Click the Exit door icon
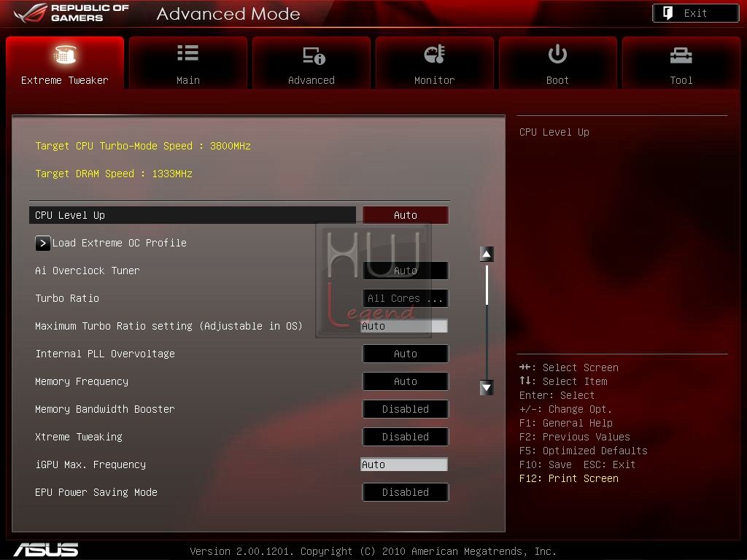The image size is (747, 560). point(668,13)
